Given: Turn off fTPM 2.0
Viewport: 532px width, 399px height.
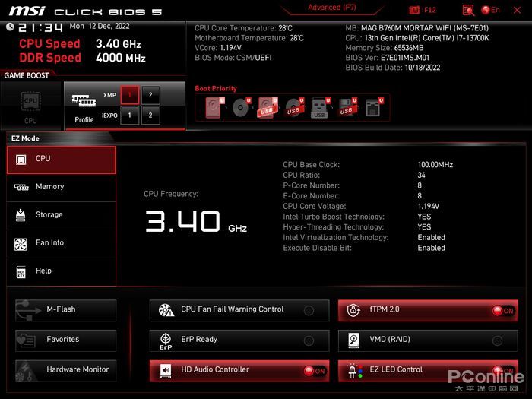Looking at the screenshot, I should [x=428, y=310].
